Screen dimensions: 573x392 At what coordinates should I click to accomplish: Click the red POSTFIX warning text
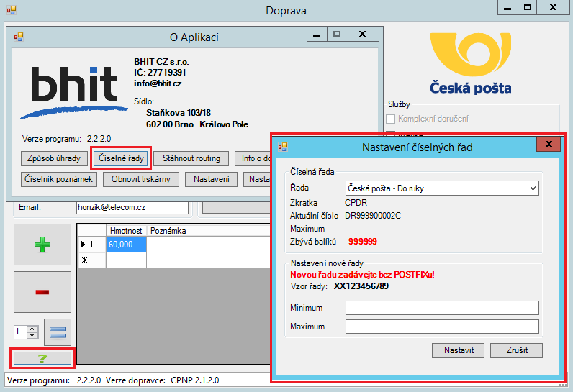[362, 275]
